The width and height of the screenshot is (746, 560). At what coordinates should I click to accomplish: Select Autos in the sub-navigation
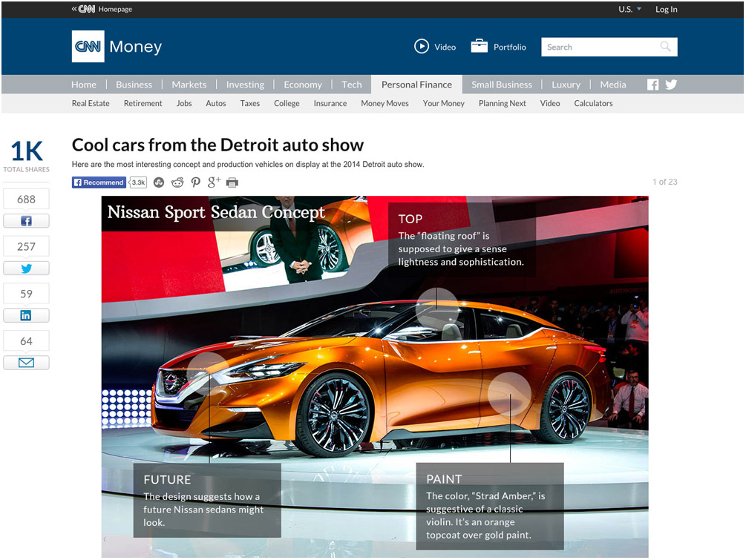216,104
